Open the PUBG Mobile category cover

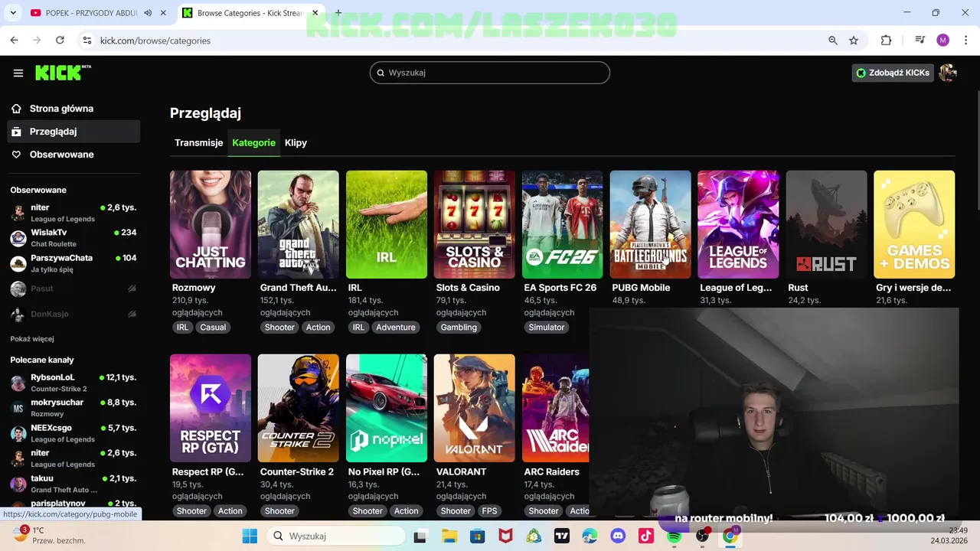pos(651,224)
